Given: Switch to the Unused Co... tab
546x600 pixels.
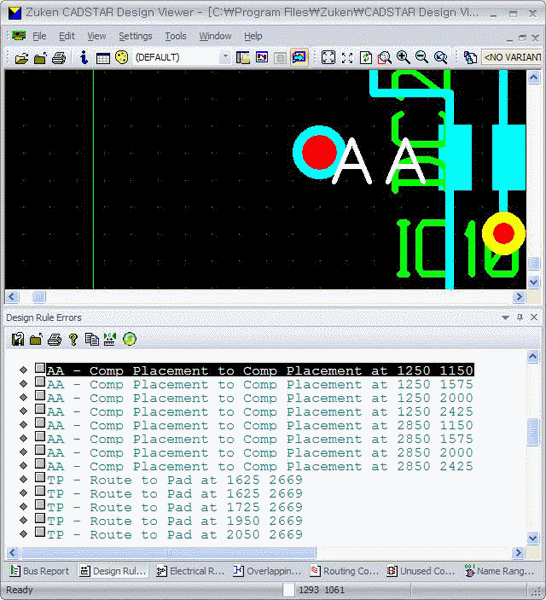Looking at the screenshot, I should [x=421, y=571].
